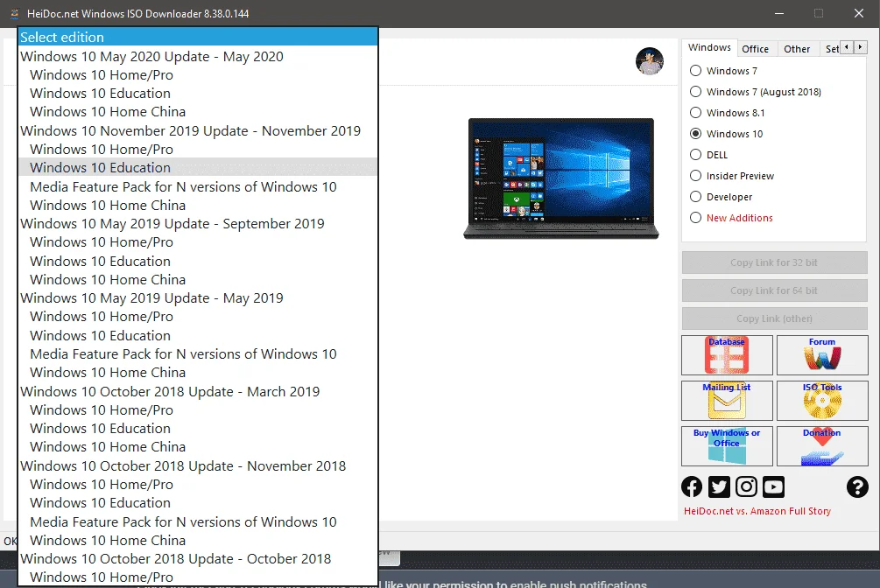Viewport: 880px width, 588px height.
Task: Choose Windows 10 November 2019 Update group header
Action: (x=198, y=130)
